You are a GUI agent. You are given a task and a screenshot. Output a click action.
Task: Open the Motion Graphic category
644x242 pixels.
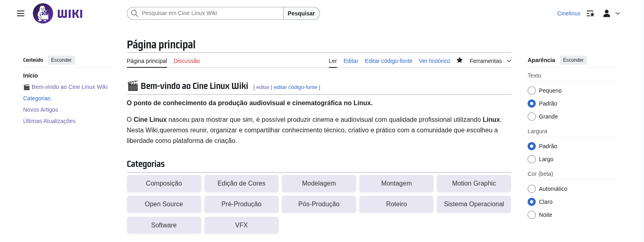[474, 184]
